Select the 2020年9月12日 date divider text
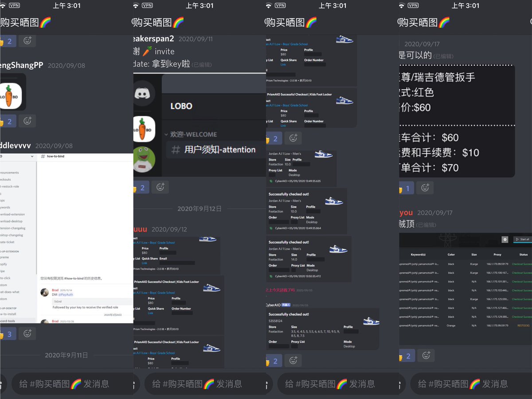The width and height of the screenshot is (532, 399). [x=199, y=209]
